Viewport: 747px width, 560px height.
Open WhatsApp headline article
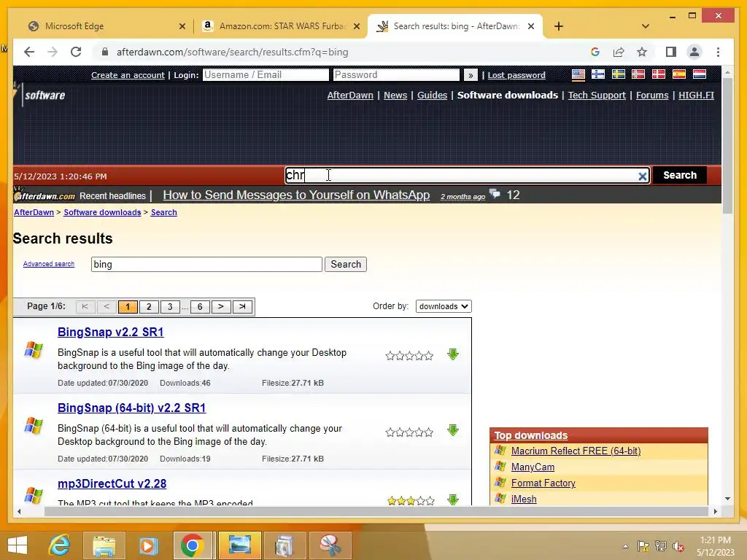pos(296,195)
